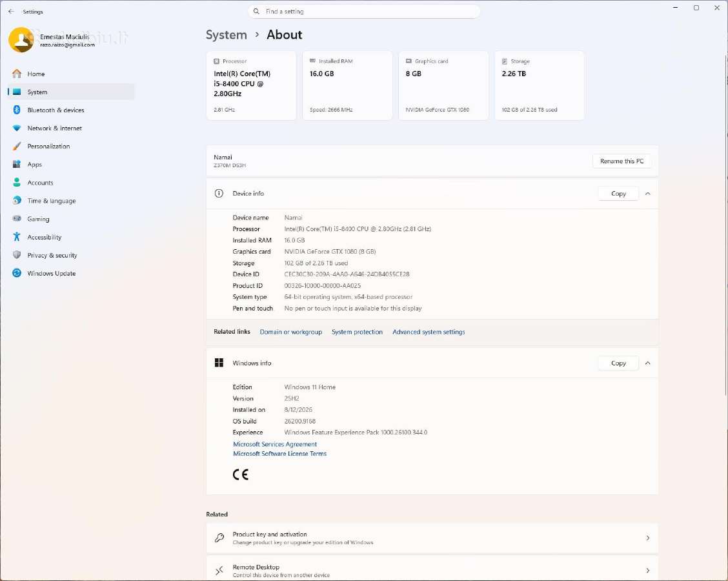
Task: Click the email razo.raizo@gmail.com
Action: point(67,45)
